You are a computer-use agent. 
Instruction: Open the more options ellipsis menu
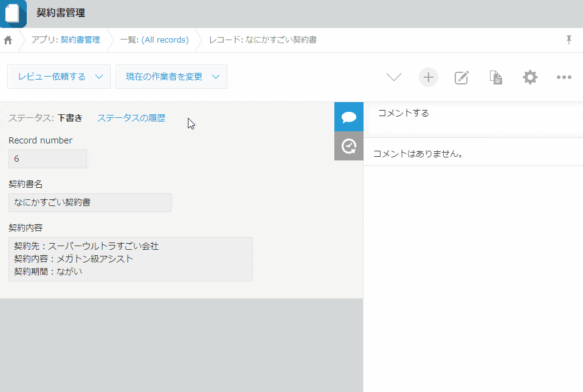point(564,77)
